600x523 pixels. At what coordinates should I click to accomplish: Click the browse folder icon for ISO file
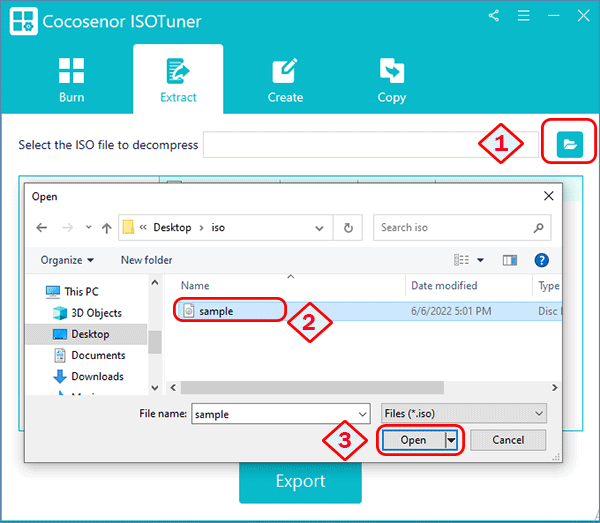tap(569, 144)
